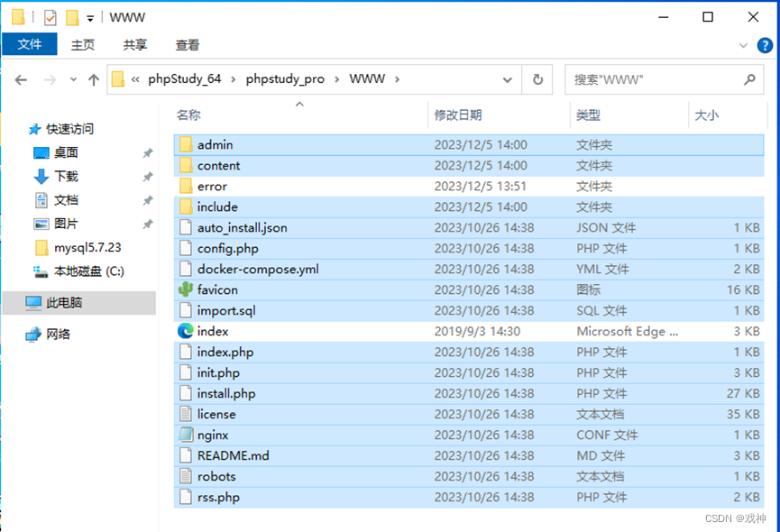Image resolution: width=780 pixels, height=532 pixels.
Task: Navigate back with the back arrow
Action: point(21,79)
